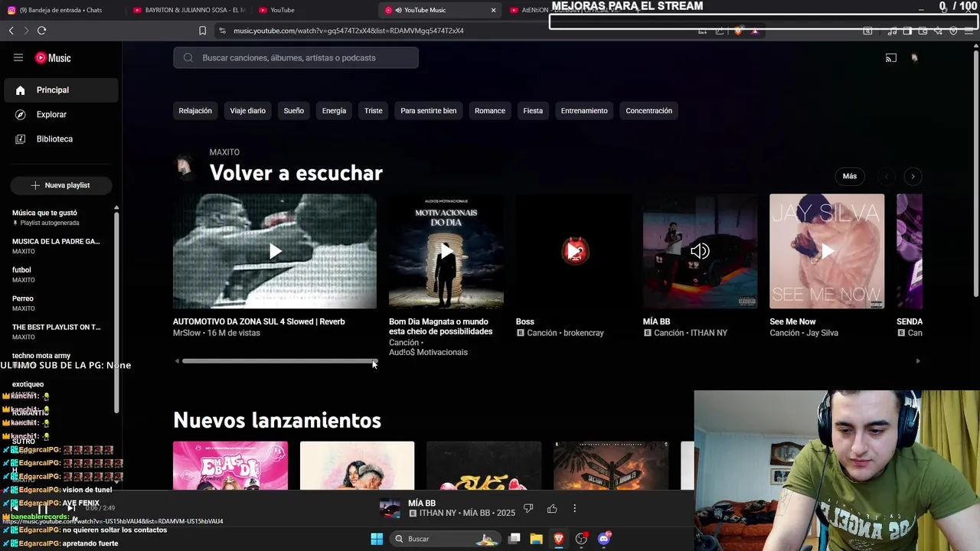The height and width of the screenshot is (551, 980).
Task: Select the Triste mood chip
Action: 374,111
